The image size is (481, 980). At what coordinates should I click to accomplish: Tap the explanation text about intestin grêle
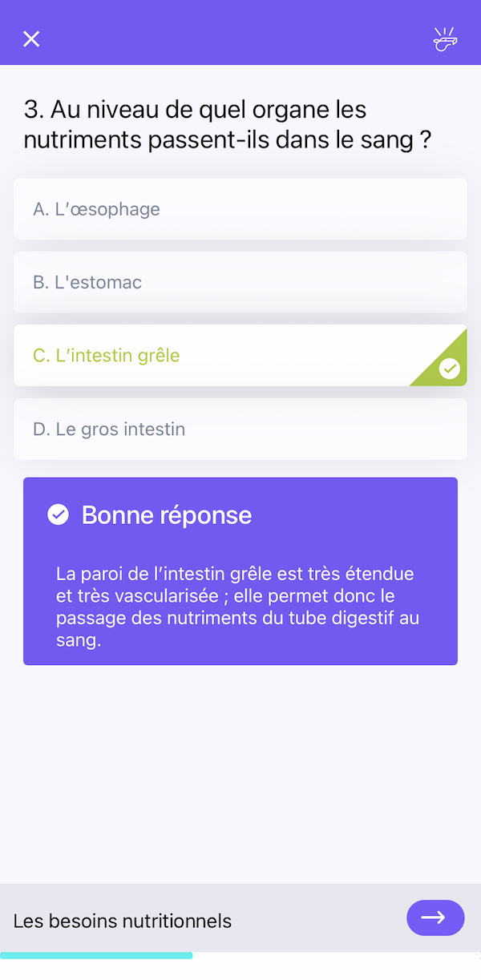click(x=237, y=607)
